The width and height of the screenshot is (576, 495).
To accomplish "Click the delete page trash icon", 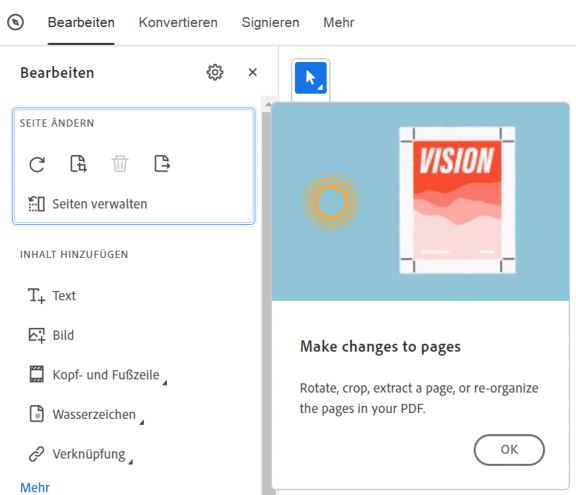I will [120, 164].
